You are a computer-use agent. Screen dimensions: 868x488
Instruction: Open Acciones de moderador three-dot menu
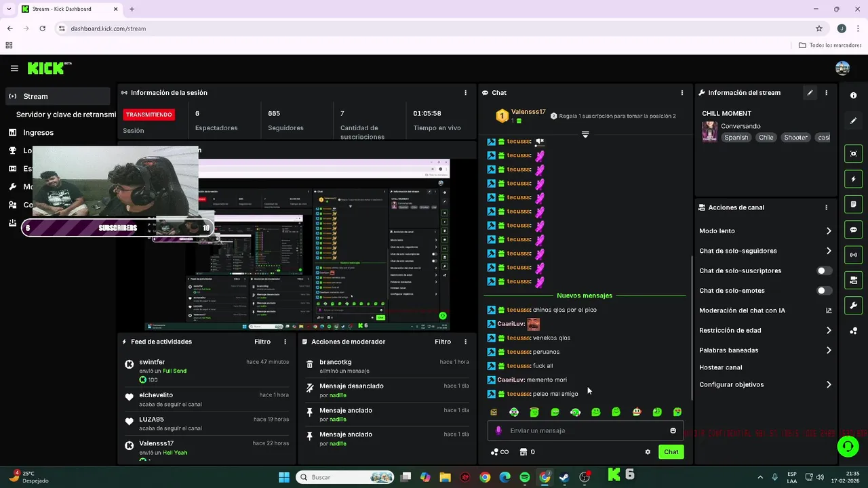point(465,342)
